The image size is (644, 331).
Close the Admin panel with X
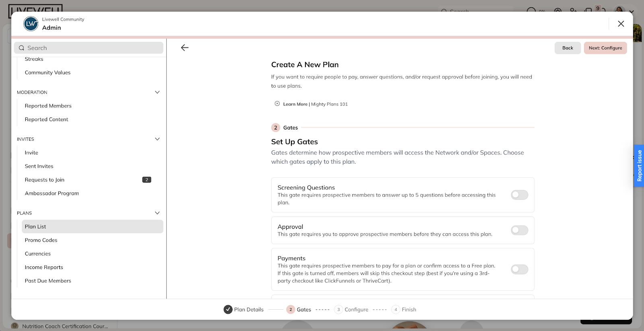(x=621, y=24)
